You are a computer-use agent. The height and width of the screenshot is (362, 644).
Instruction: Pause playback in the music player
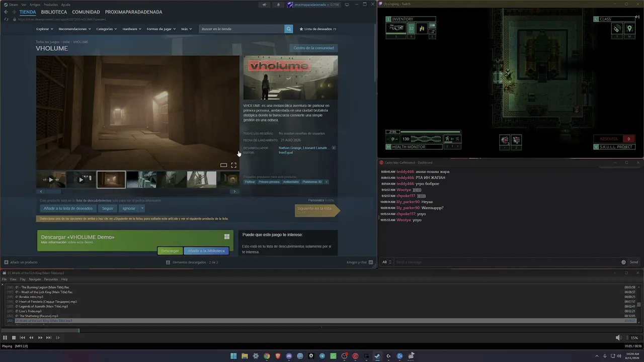pyautogui.click(x=5, y=338)
